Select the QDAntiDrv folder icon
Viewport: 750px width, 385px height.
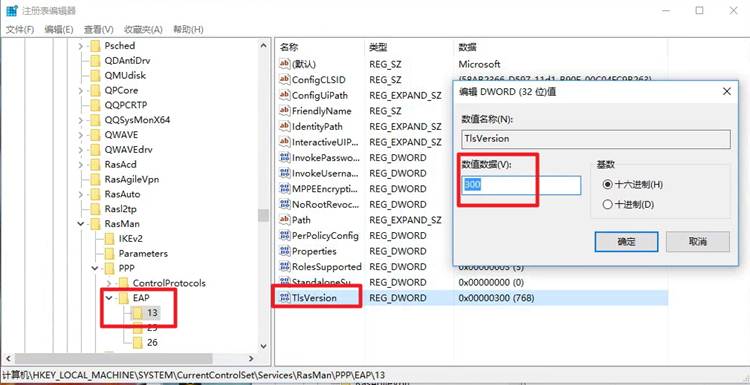click(95, 60)
